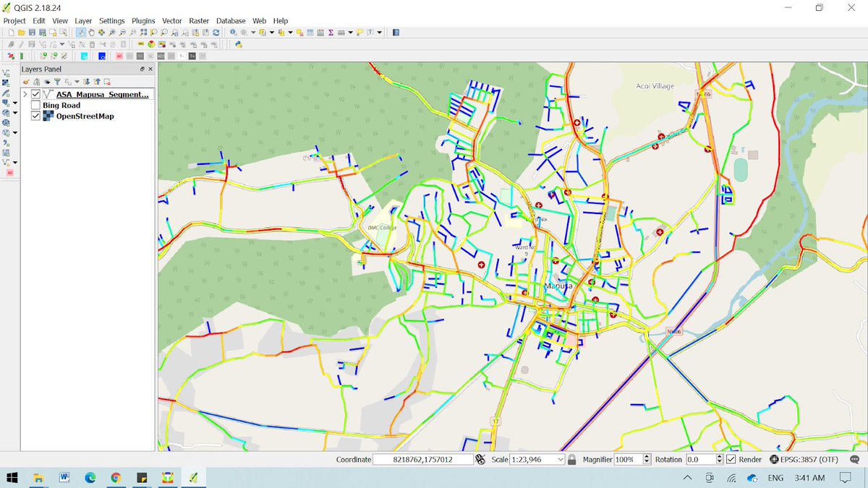Open dropdown beside left sidebar PostGIS layer icon
The width and height of the screenshot is (868, 488).
(15, 103)
